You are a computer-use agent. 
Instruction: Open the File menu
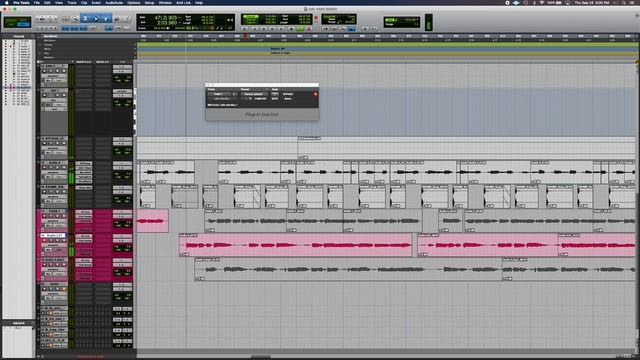[37, 2]
